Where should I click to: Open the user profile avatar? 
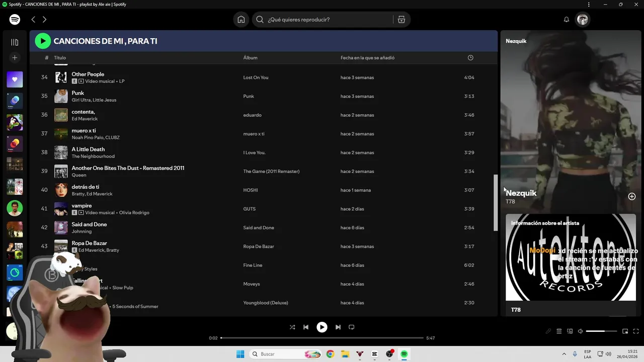[583, 20]
